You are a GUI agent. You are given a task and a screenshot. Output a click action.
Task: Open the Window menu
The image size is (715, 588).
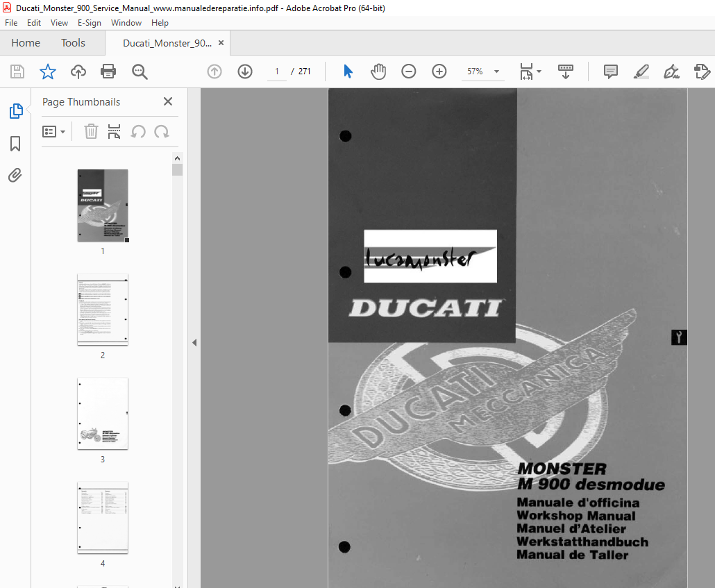126,23
